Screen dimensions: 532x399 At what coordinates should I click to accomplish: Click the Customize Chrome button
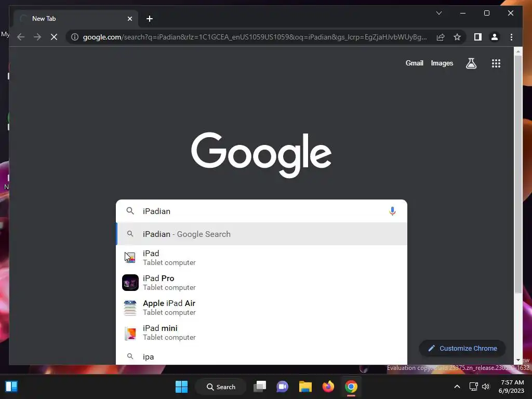(462, 348)
